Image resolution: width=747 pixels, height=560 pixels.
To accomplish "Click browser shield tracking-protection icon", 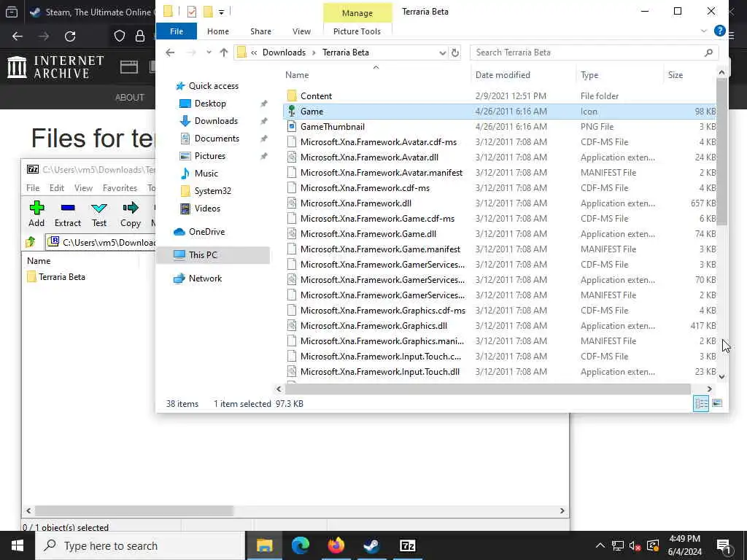I will point(120,36).
